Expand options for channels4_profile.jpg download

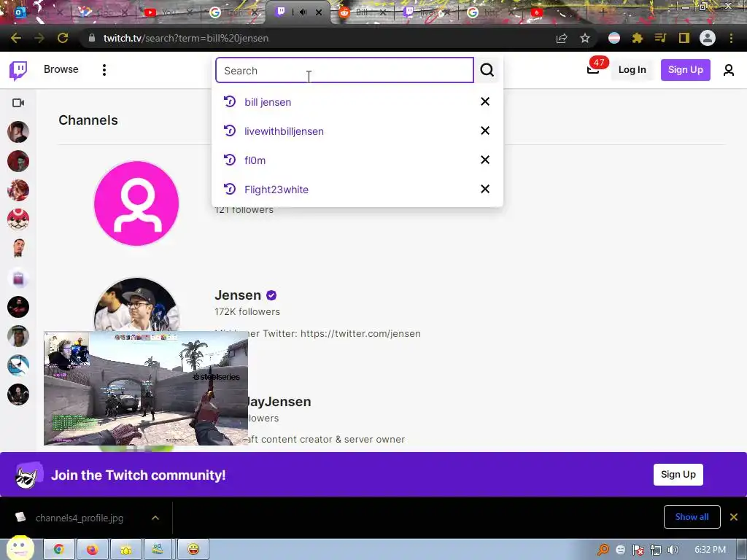pyautogui.click(x=155, y=518)
